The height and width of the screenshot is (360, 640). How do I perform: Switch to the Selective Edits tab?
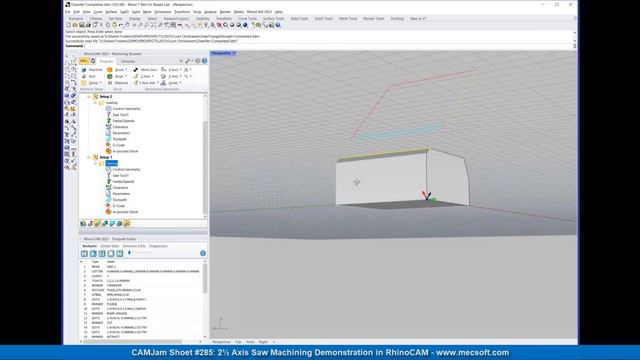(x=134, y=246)
